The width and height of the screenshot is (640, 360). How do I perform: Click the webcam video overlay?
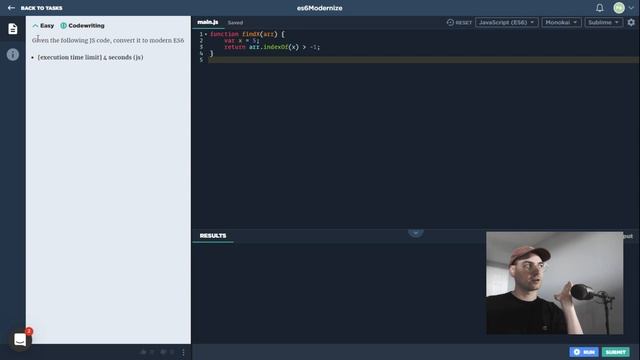pos(555,283)
